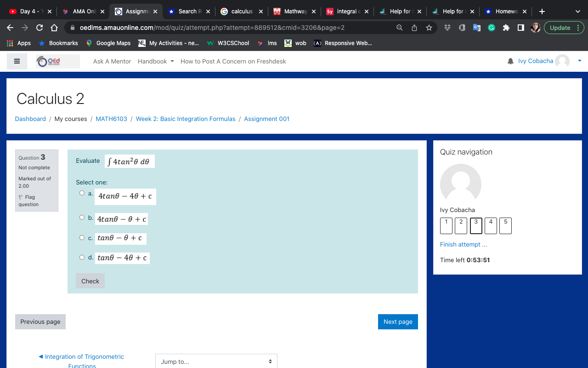Switch to the calculus Google tab
Screen dimensions: 588x368
[x=242, y=11]
